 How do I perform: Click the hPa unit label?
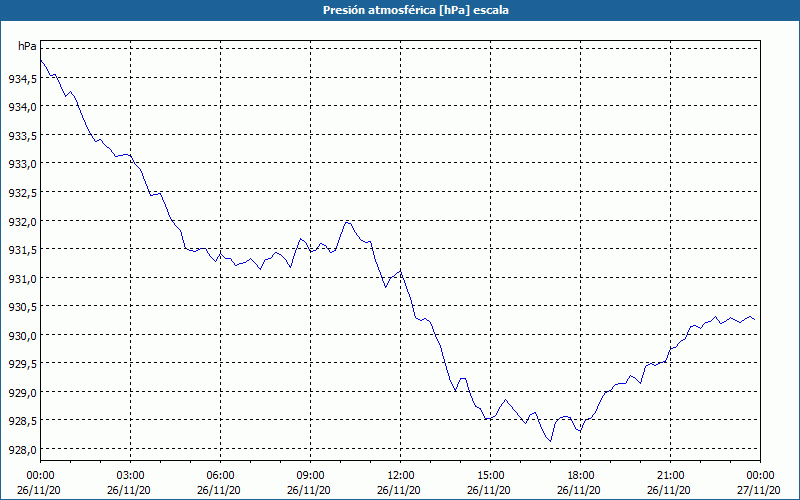[27, 47]
